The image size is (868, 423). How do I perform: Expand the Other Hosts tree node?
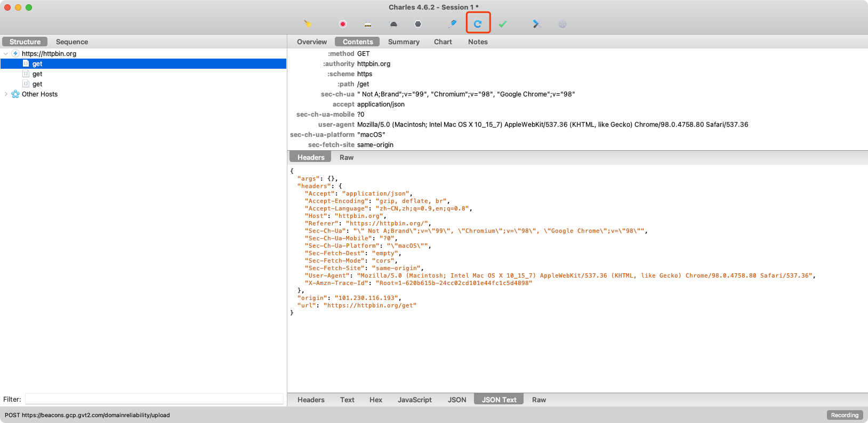click(x=6, y=94)
